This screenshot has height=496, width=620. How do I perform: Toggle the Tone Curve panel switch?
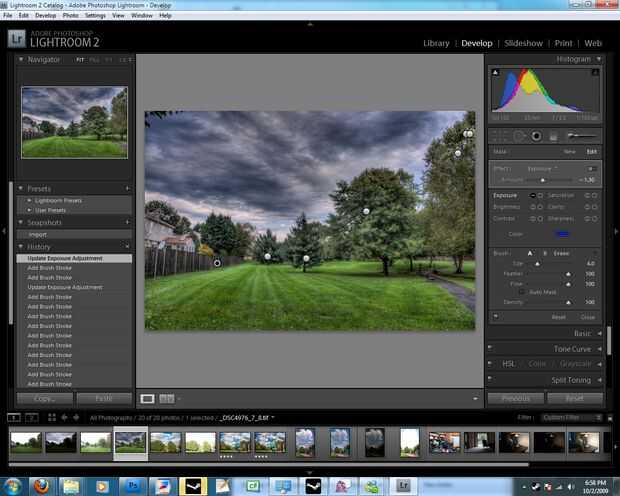[490, 348]
